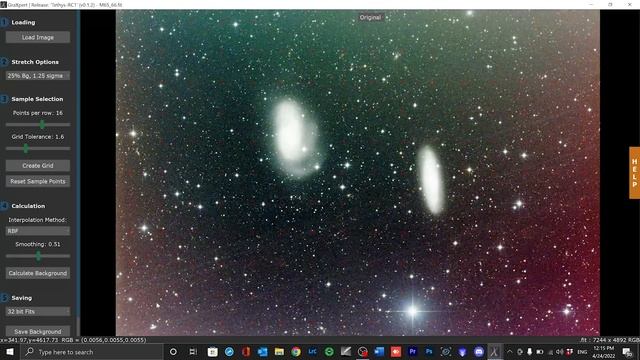Click step 1 Loading number icon
This screenshot has width=640, height=360.
4,22
